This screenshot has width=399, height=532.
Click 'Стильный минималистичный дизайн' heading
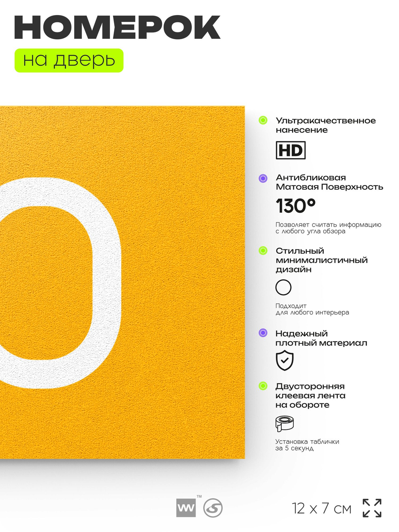pos(322,260)
